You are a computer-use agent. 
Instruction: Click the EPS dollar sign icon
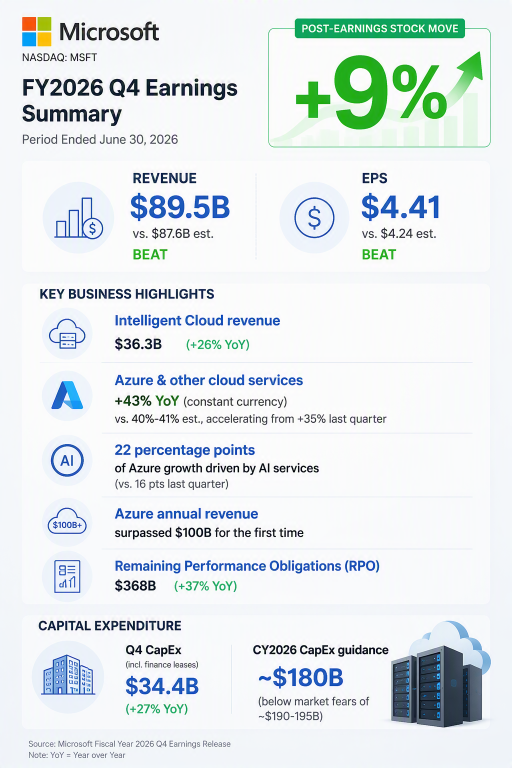point(314,217)
